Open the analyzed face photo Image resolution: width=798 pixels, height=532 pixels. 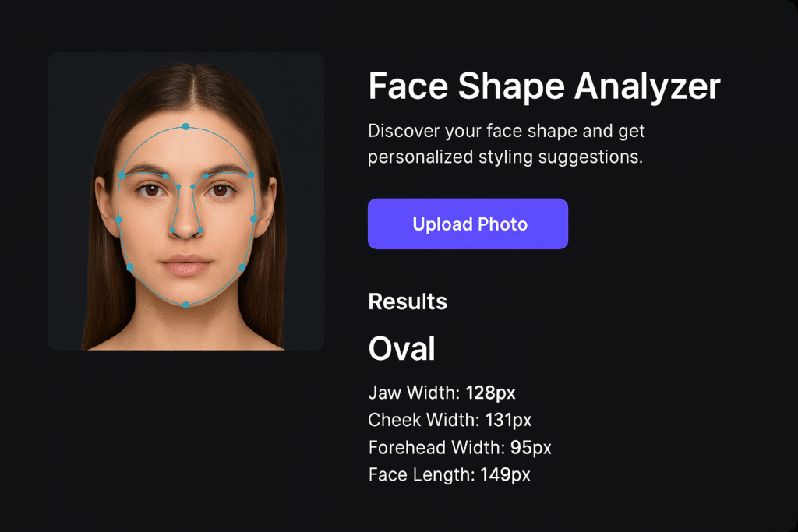pyautogui.click(x=186, y=201)
